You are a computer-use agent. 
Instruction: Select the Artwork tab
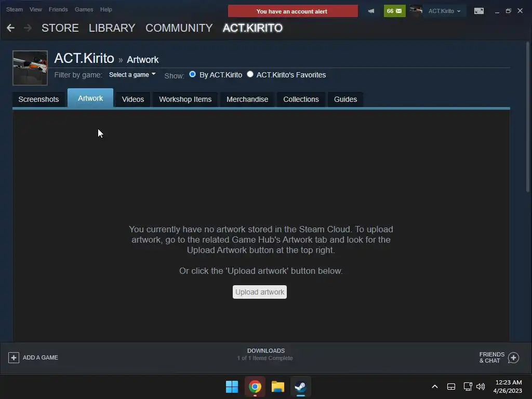coord(90,98)
